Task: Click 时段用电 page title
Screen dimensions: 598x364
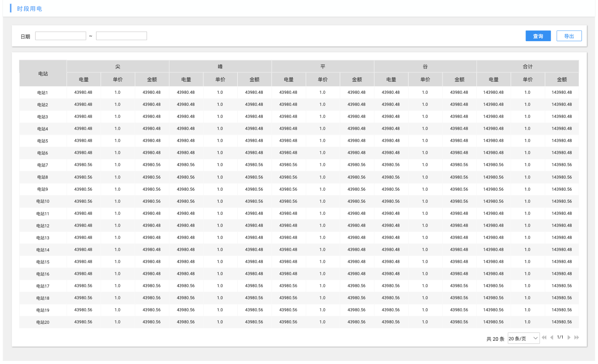Action: coord(29,9)
